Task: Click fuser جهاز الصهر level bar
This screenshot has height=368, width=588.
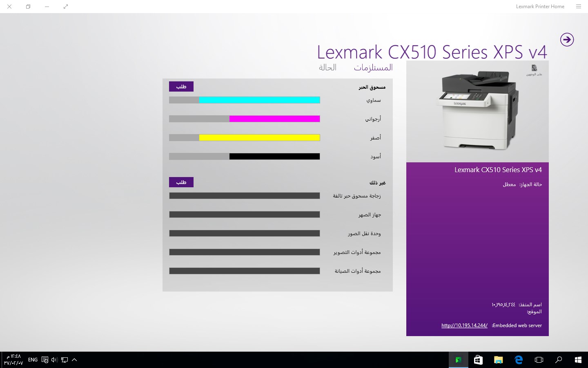Action: [x=245, y=214]
